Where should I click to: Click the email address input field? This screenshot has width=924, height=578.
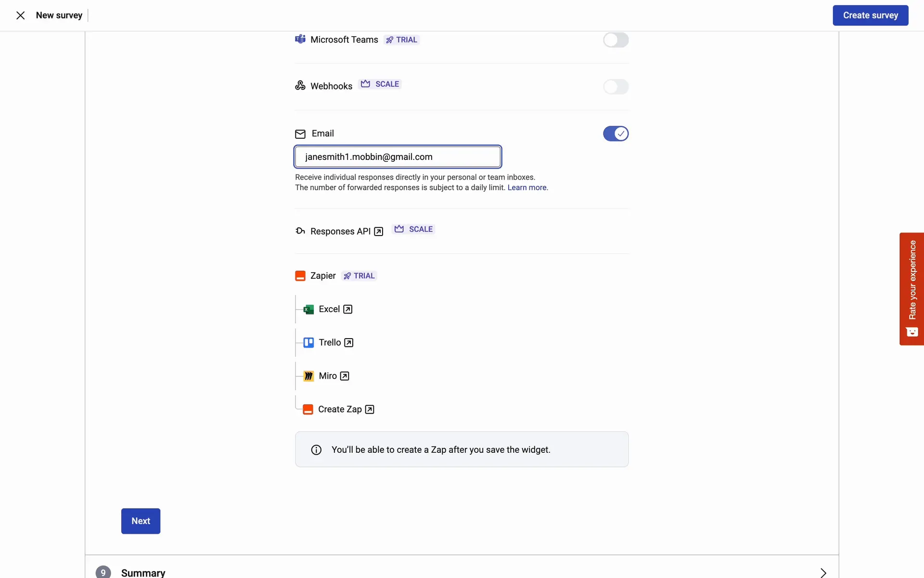click(x=398, y=157)
